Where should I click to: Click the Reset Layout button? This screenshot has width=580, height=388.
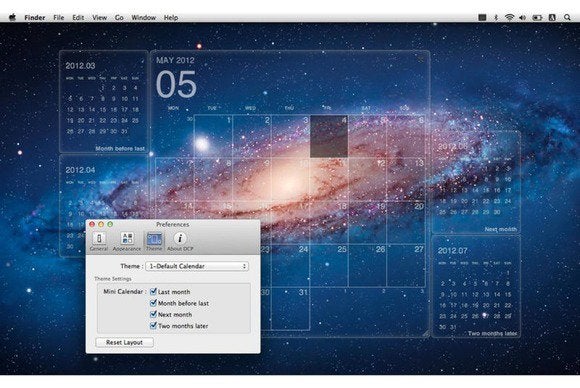[124, 343]
